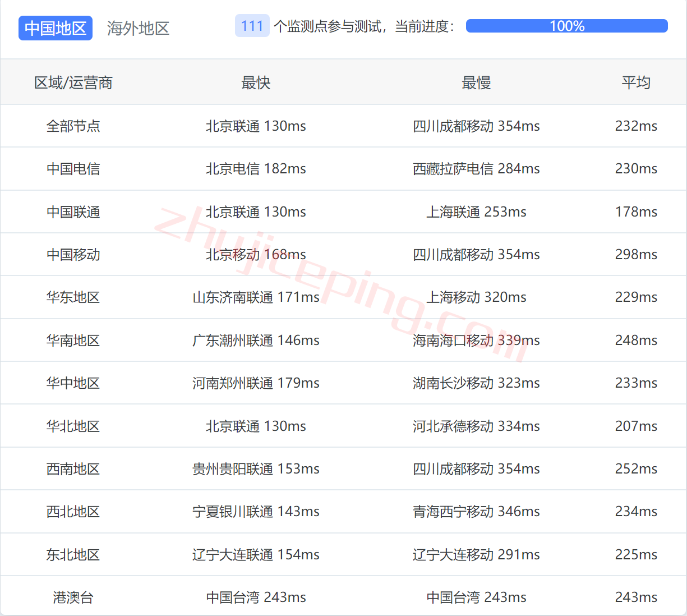Select the 平均 column header
Viewport: 687px width, 616px height.
click(636, 83)
